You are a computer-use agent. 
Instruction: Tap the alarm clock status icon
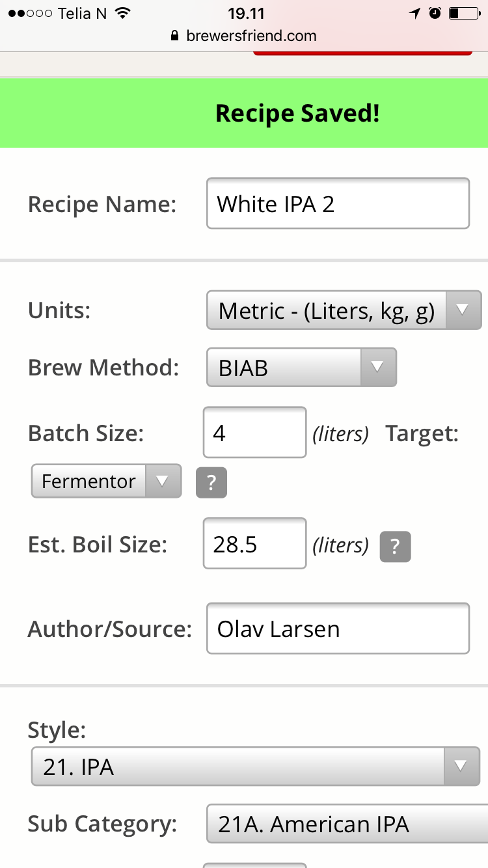click(x=435, y=13)
